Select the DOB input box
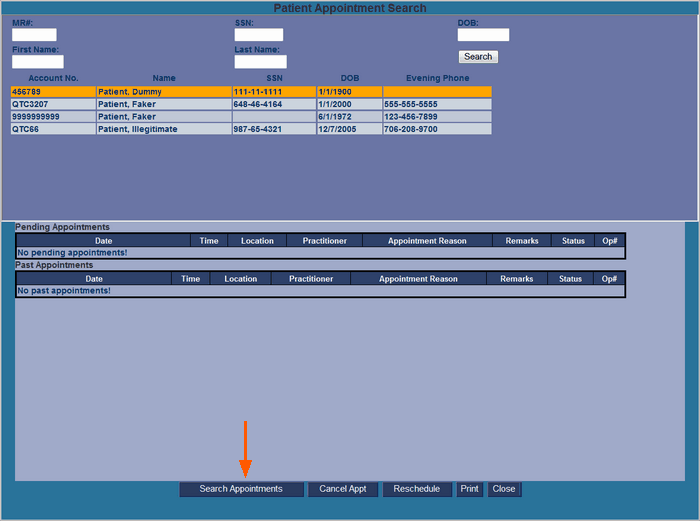The image size is (700, 521). pos(483,35)
